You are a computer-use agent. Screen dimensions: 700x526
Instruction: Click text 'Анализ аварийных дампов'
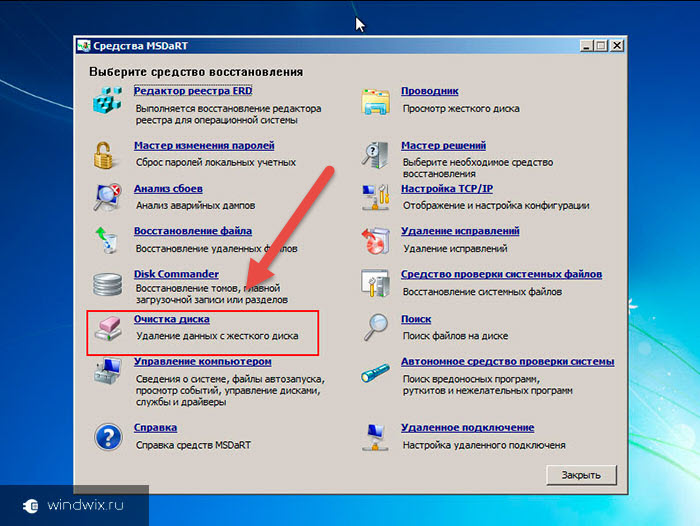point(196,205)
